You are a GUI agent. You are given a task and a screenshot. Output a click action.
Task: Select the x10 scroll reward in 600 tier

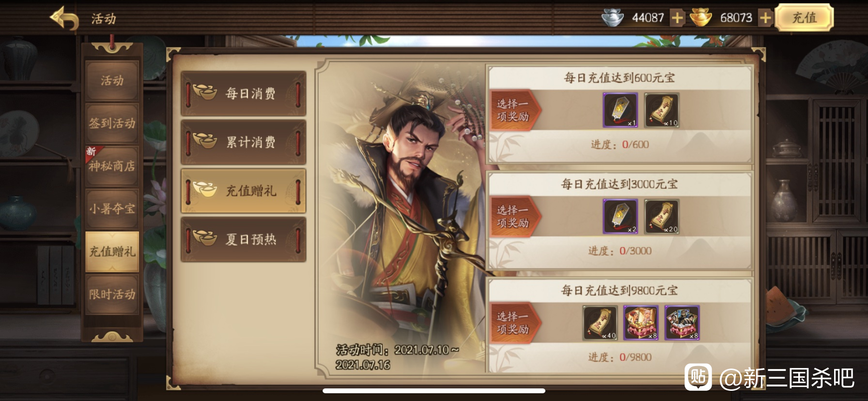point(662,110)
